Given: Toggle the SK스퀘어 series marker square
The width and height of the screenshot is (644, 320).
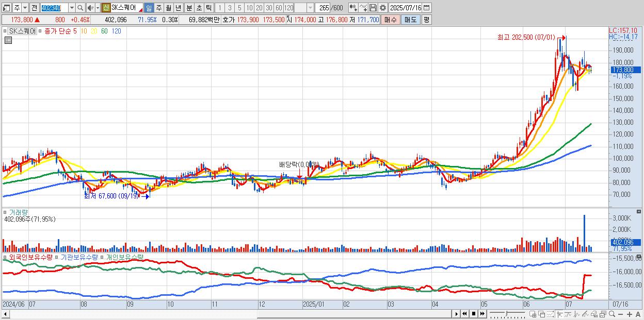Looking at the screenshot, I should 5,31.
